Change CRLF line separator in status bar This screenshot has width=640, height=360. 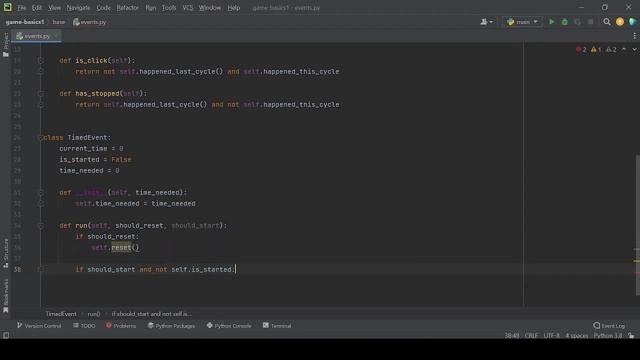click(x=531, y=336)
